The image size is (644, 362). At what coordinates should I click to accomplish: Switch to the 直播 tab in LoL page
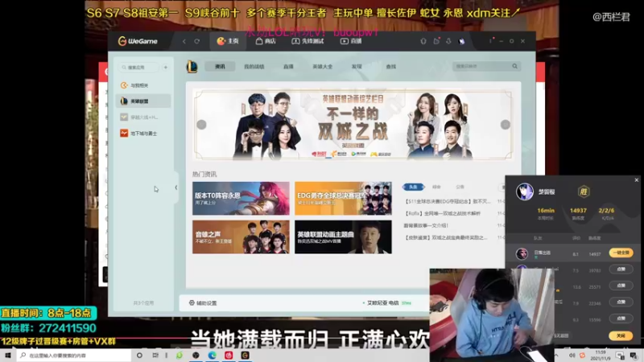(288, 67)
